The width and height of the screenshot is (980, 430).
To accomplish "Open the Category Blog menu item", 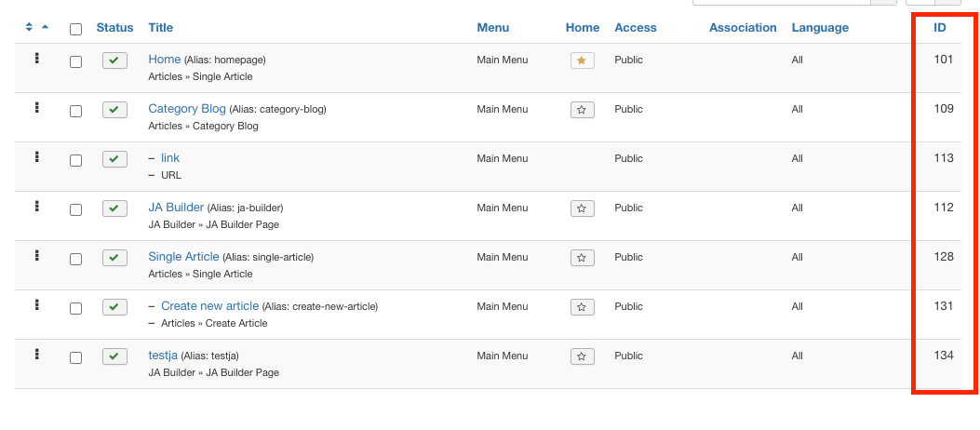I will tap(187, 109).
